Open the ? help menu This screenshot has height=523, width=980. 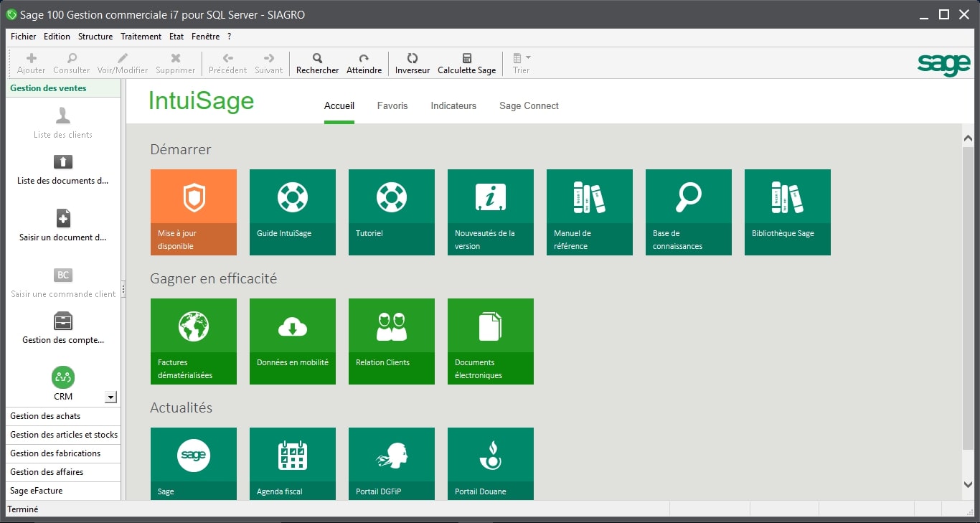(228, 36)
